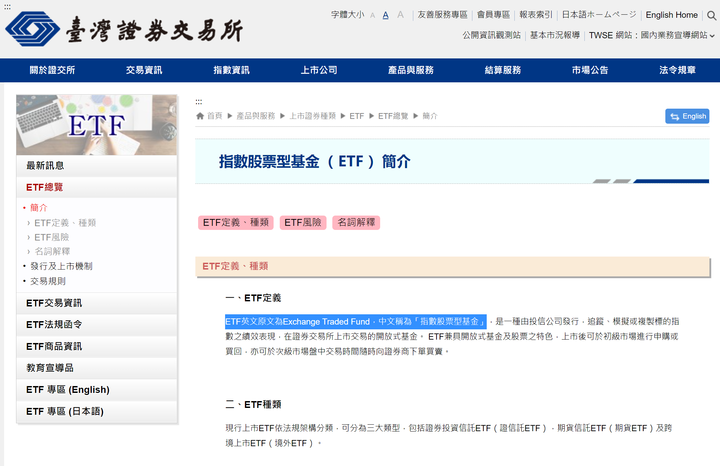Open the search magnifier icon
The height and width of the screenshot is (466, 720).
711,15
